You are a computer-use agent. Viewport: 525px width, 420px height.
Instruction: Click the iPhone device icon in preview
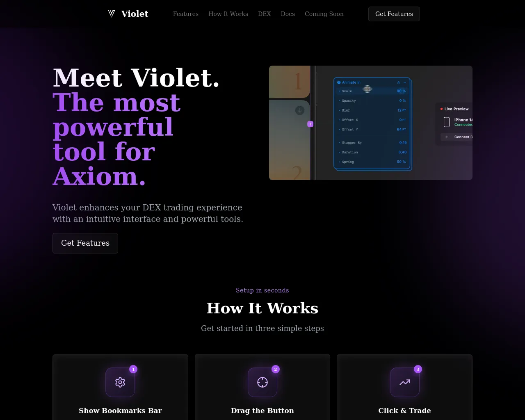click(447, 122)
